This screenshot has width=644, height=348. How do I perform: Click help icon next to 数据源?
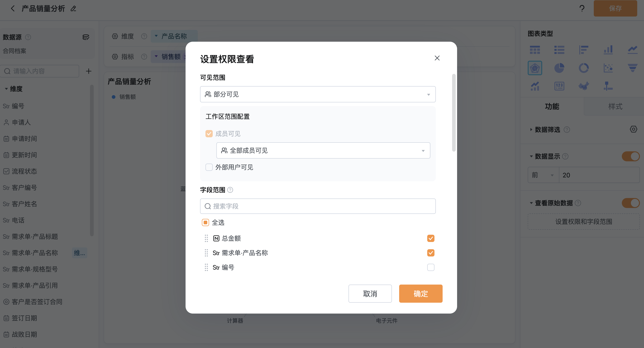pyautogui.click(x=28, y=37)
